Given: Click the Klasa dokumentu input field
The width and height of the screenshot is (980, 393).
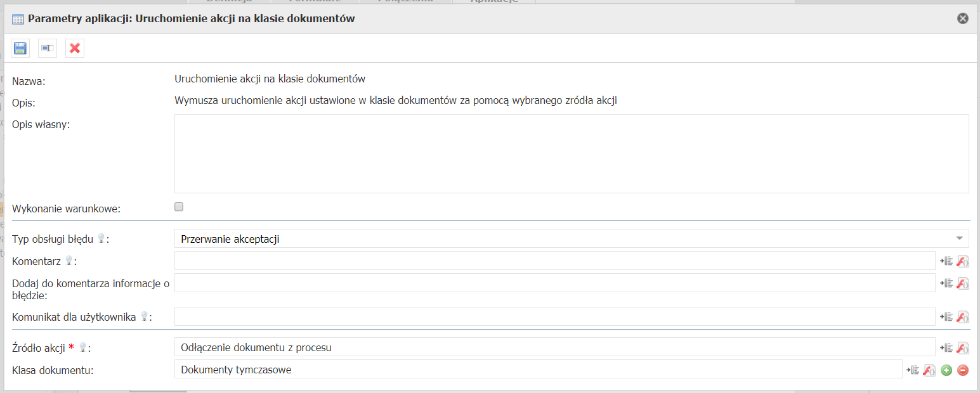Looking at the screenshot, I should point(537,370).
